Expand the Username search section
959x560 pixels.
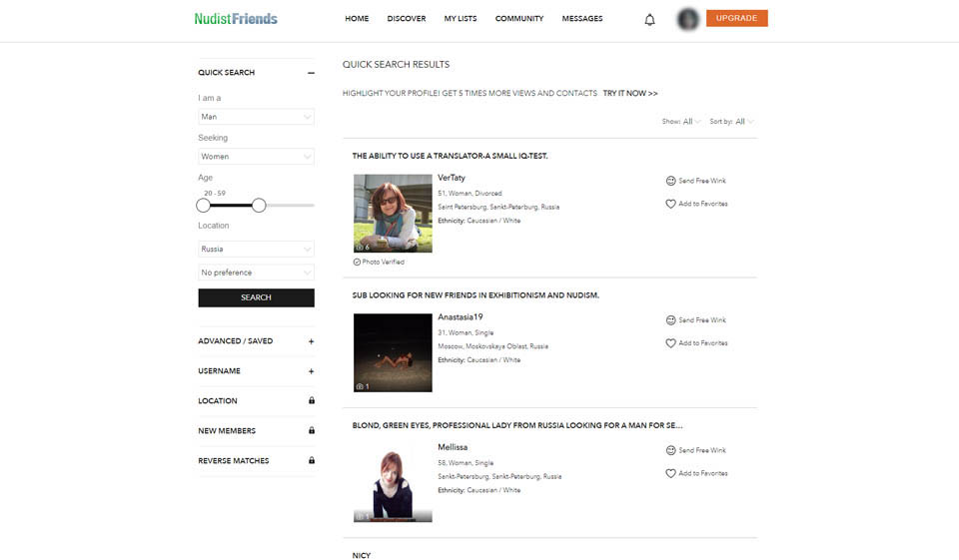click(311, 371)
